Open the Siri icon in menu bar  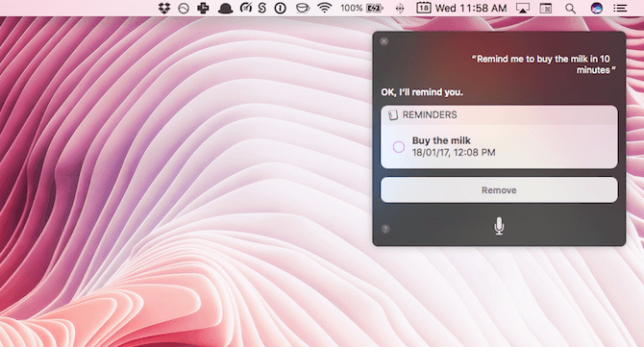(x=596, y=8)
